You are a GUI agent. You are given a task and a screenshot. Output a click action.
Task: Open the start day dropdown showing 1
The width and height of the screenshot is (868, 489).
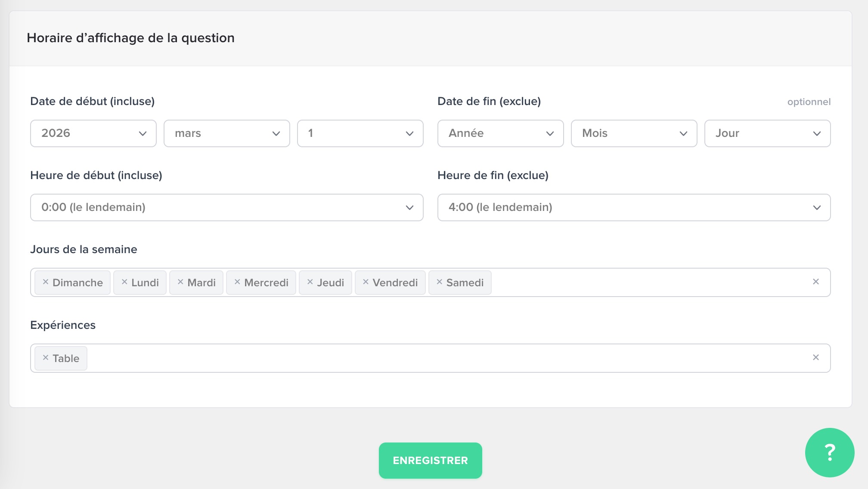click(x=360, y=133)
